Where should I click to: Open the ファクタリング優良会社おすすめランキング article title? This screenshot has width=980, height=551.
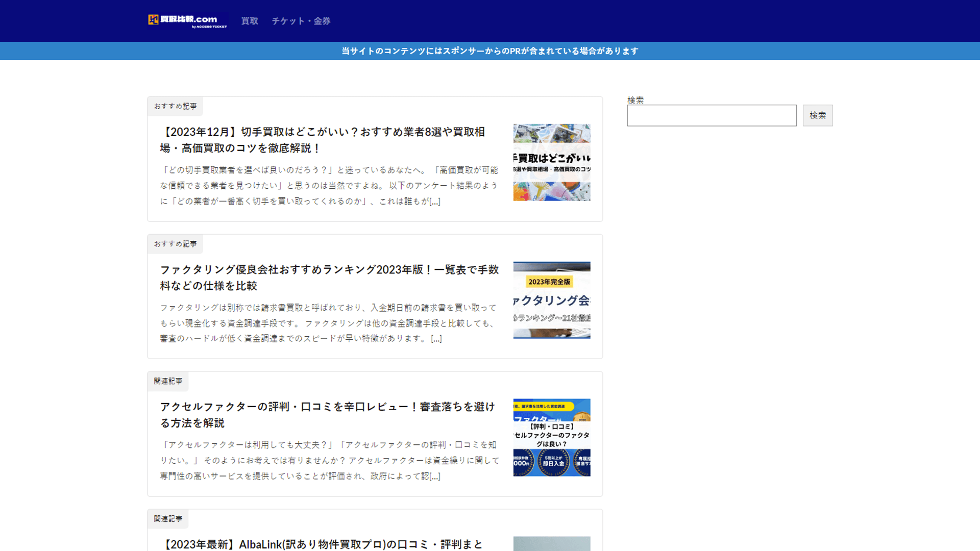[x=330, y=278]
